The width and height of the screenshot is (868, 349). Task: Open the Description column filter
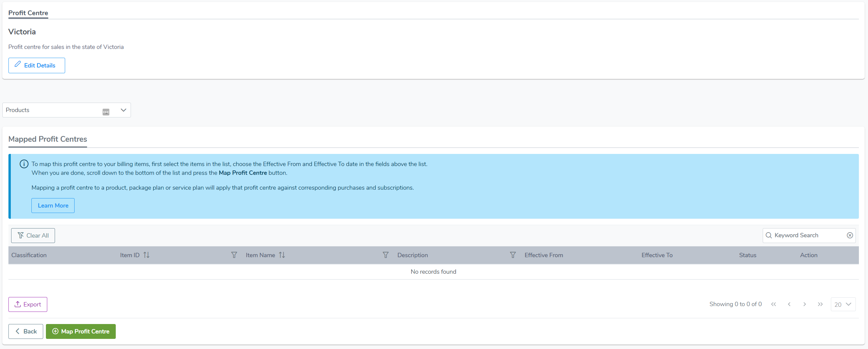[x=513, y=255]
